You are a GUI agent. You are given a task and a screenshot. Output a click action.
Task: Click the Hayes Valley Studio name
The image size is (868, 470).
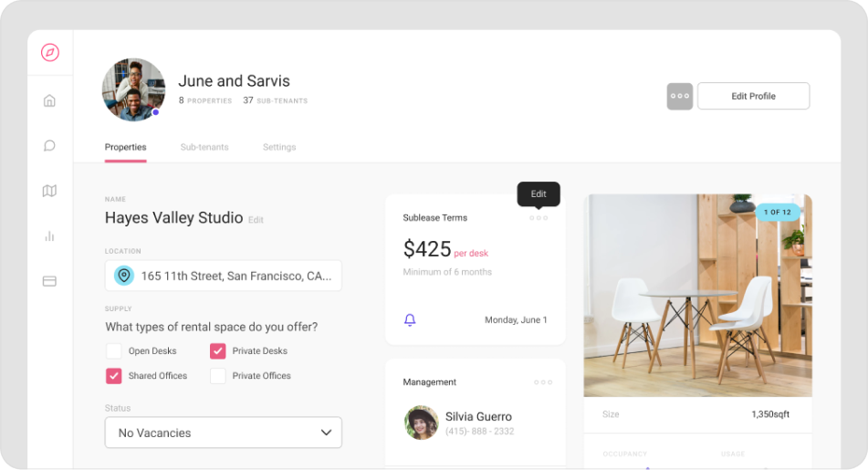pyautogui.click(x=173, y=218)
